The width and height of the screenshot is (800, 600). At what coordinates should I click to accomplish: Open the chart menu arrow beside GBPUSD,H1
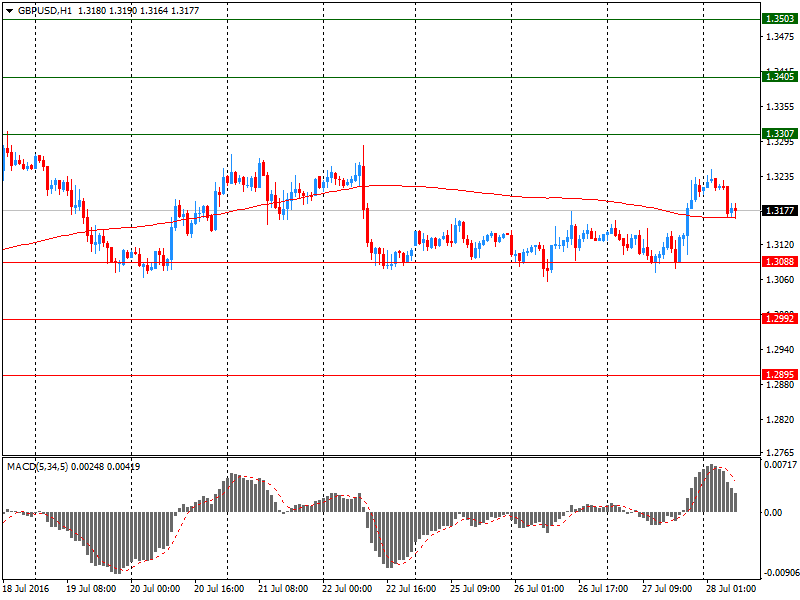tap(9, 11)
